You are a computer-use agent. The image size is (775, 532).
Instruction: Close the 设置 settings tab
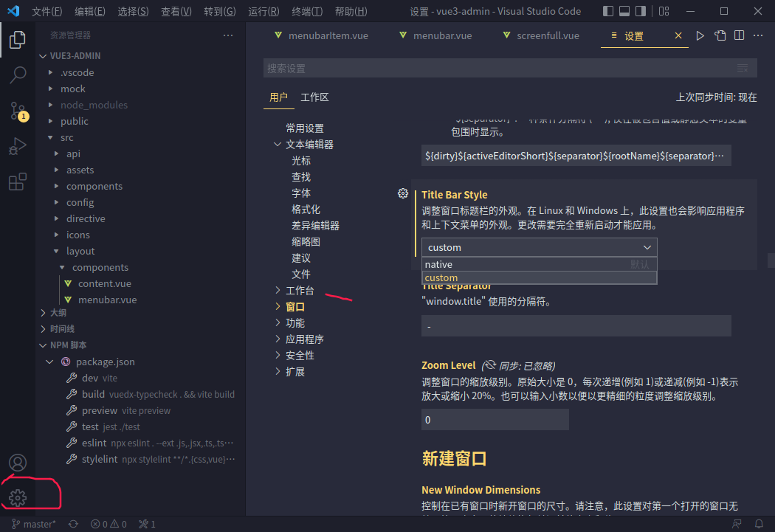pos(678,35)
